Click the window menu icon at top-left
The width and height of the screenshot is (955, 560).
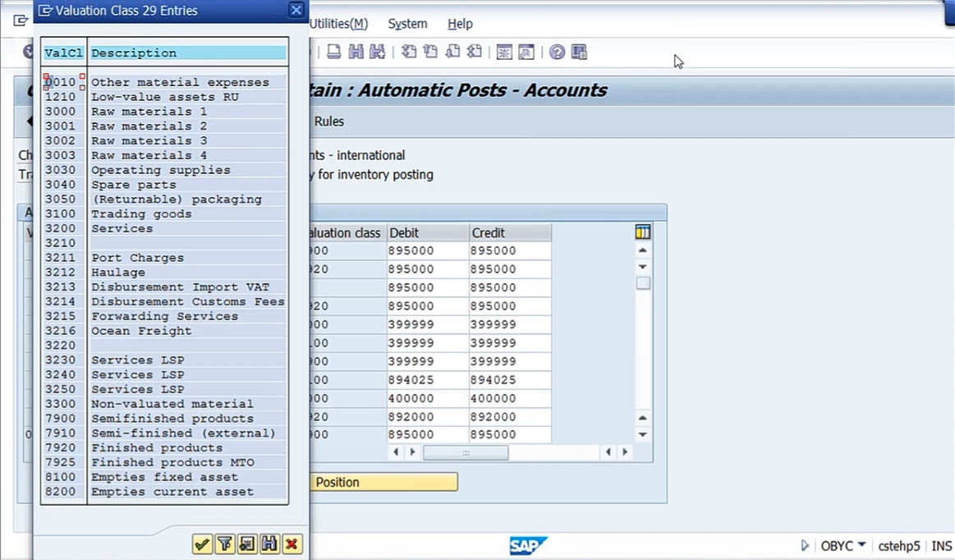pyautogui.click(x=21, y=21)
